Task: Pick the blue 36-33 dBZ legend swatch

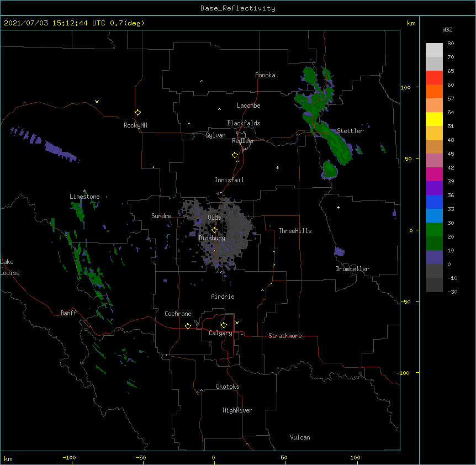Action: [434, 202]
